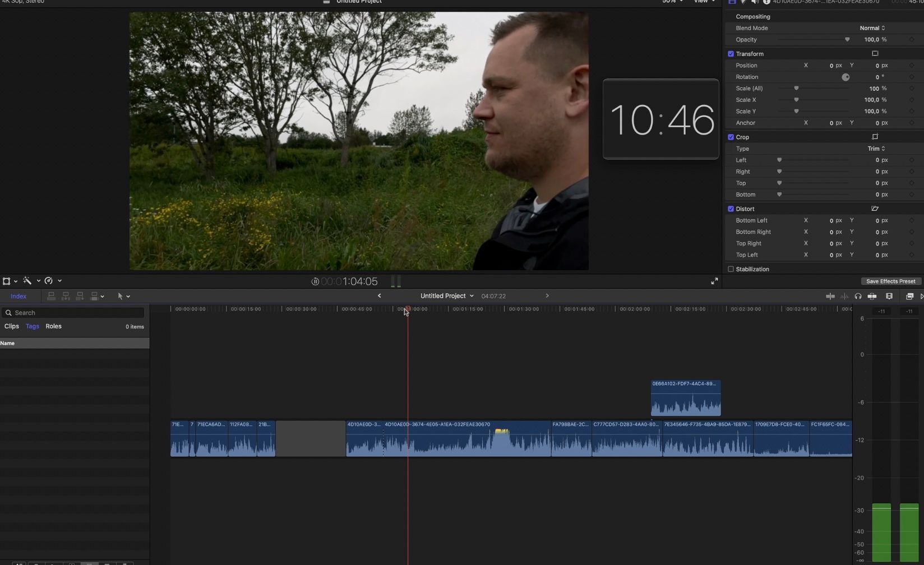924x565 pixels.
Task: Select the FA798BAE-2C clip in the timeline
Action: point(571,438)
